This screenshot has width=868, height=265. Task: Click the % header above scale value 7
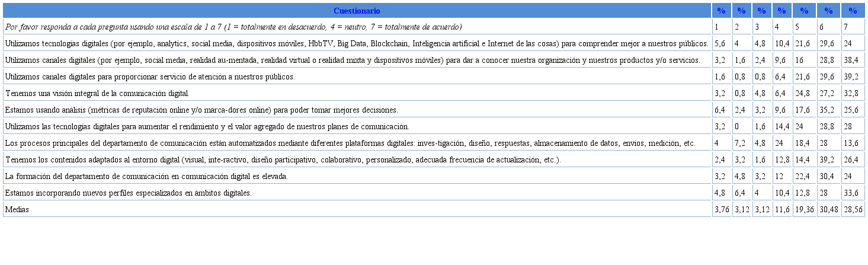853,11
